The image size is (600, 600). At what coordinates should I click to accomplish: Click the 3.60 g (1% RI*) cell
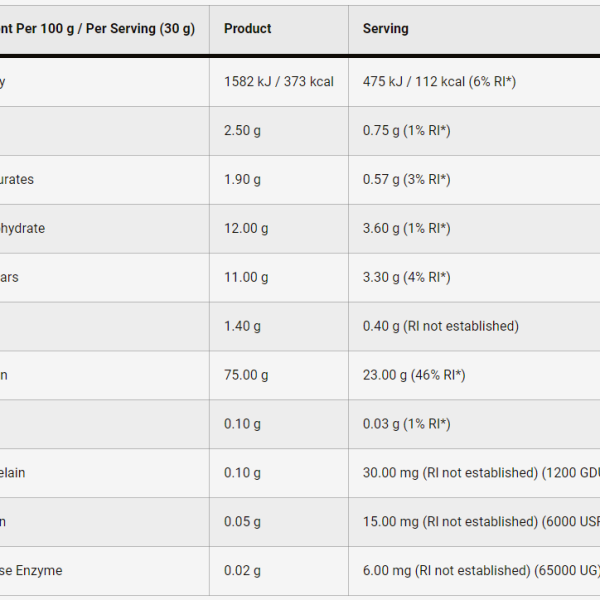coord(406,229)
